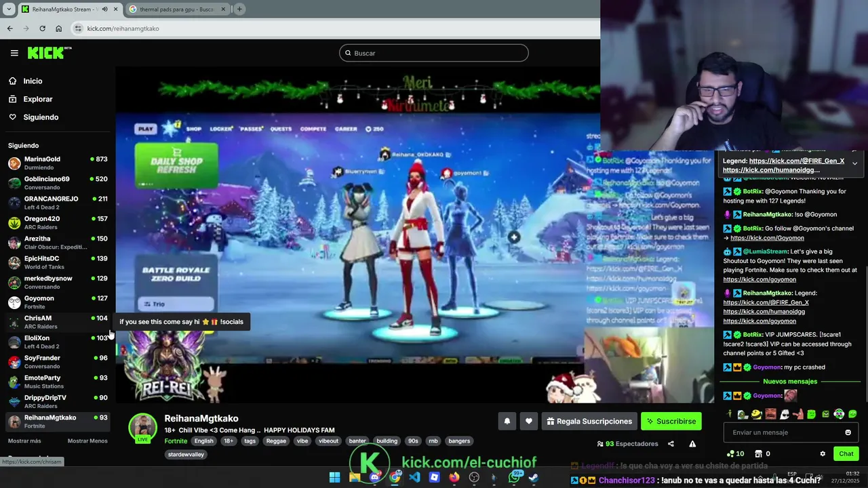Viewport: 868px width, 488px height.
Task: Open chat settings gear icon
Action: coord(823,453)
